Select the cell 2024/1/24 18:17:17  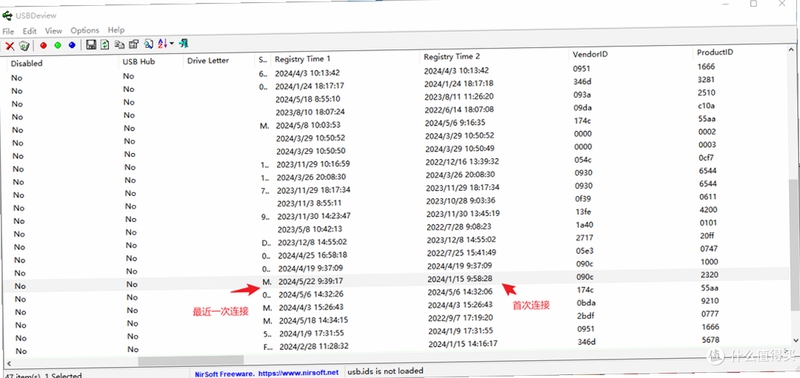click(x=310, y=86)
